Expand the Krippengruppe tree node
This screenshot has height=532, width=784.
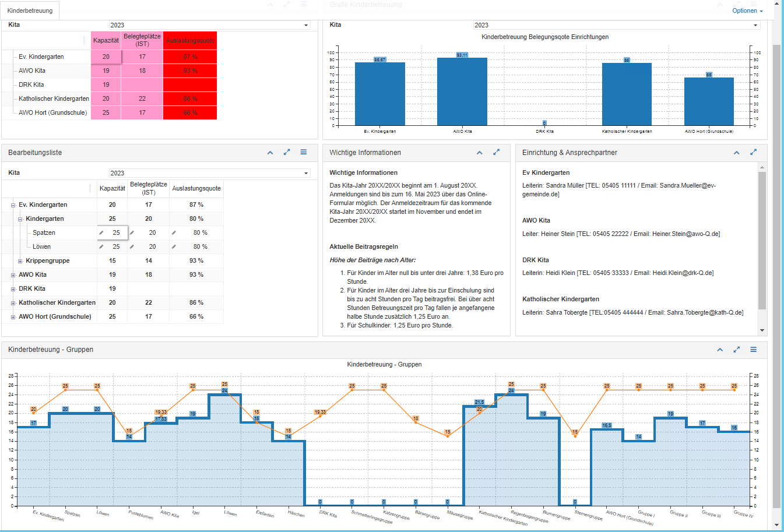(x=20, y=261)
